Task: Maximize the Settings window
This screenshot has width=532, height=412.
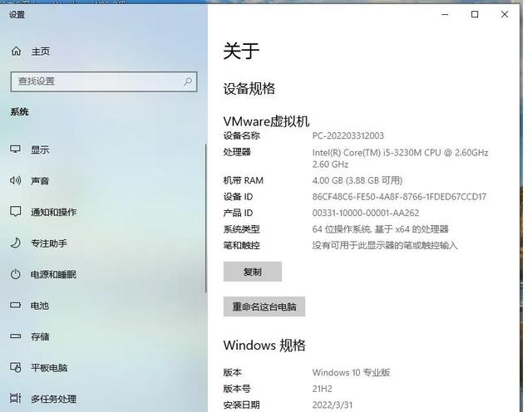Action: pyautogui.click(x=475, y=15)
